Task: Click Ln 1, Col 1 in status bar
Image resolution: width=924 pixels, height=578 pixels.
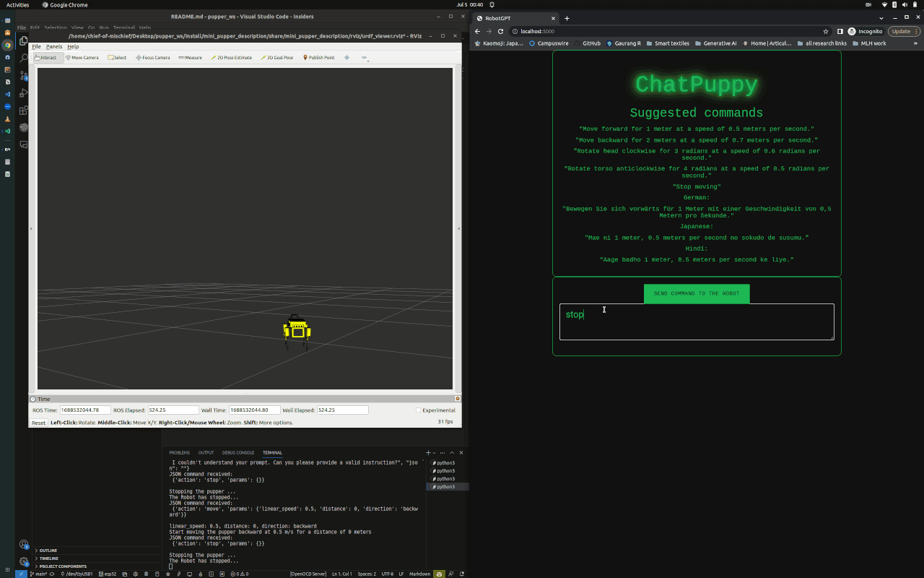Action: pyautogui.click(x=342, y=574)
